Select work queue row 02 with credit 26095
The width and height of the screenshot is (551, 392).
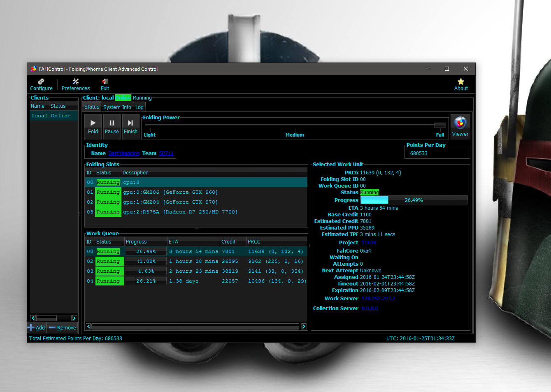point(196,261)
